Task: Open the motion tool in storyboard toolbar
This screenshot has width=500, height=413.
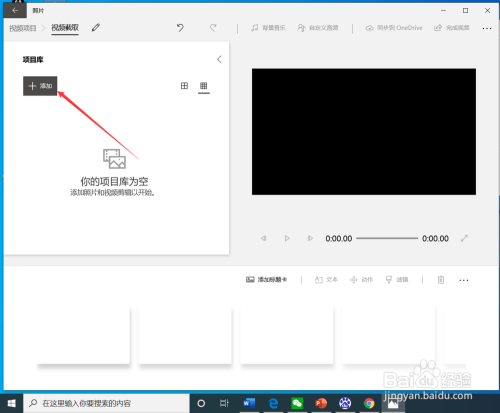Action: point(361,280)
